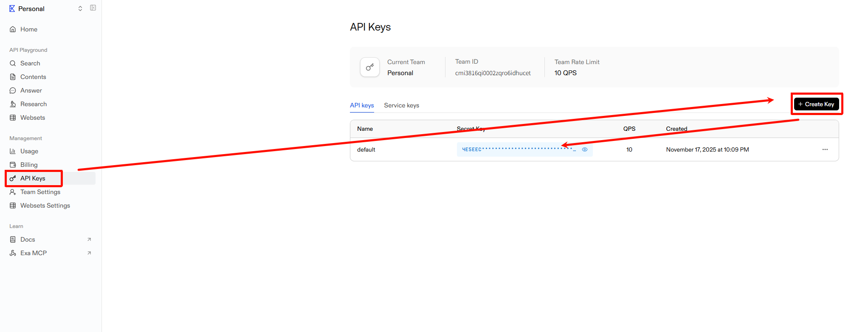Click the Websets table icon
Screen dimensions: 868x332
[x=13, y=118]
